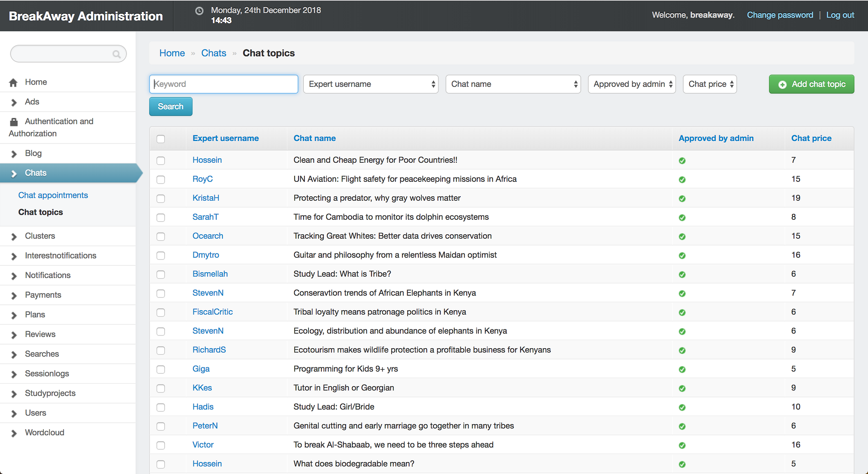Toggle the select-all checkbox in table header

[x=161, y=139]
